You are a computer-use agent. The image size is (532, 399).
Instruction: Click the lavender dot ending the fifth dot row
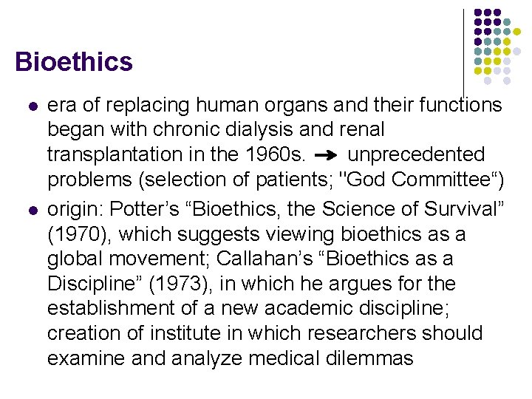pos(517,52)
